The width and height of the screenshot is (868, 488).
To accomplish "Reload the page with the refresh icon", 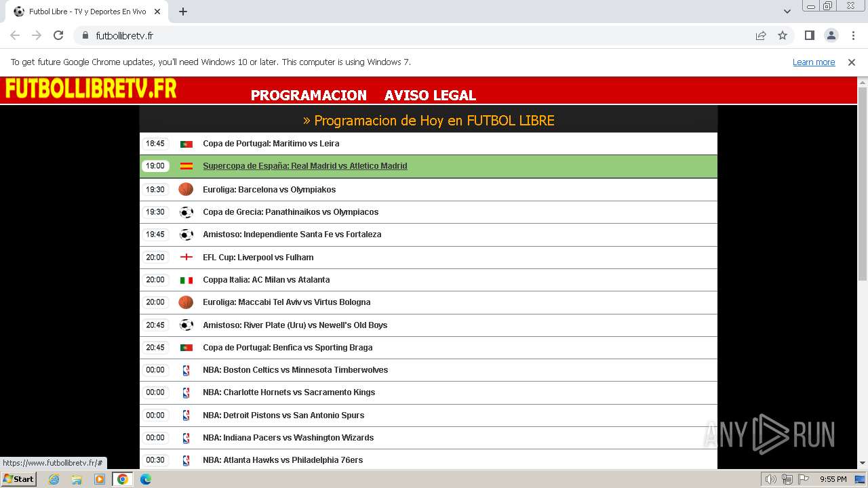I will pos(58,35).
